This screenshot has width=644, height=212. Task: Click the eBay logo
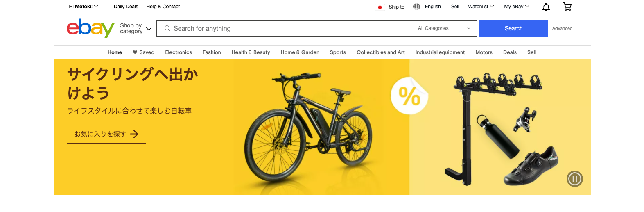[x=90, y=28]
